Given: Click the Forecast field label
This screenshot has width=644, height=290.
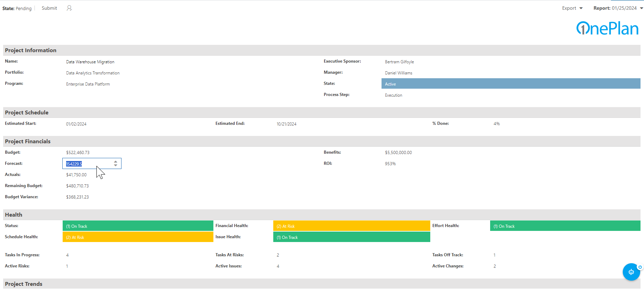Looking at the screenshot, I should click(14, 163).
